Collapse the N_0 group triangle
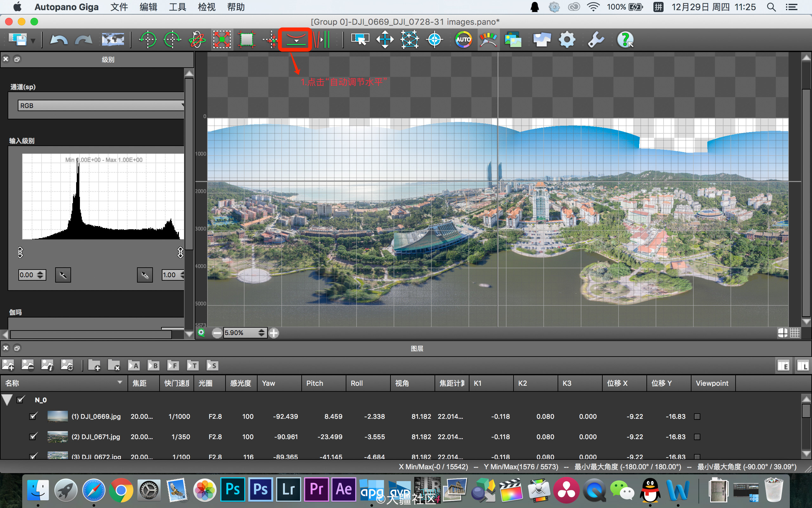Image resolution: width=812 pixels, height=508 pixels. (7, 400)
